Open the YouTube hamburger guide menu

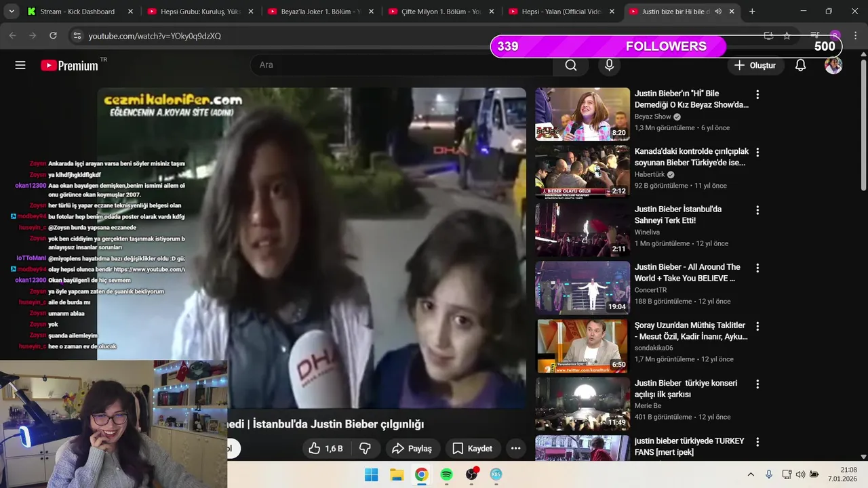[20, 65]
